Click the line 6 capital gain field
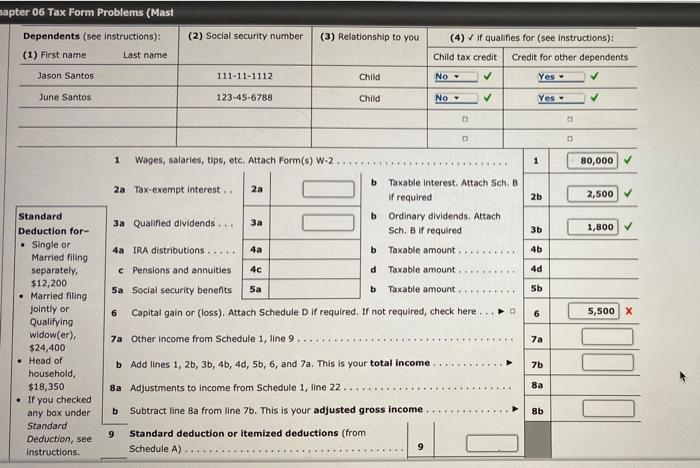The width and height of the screenshot is (700, 468). coord(594,311)
